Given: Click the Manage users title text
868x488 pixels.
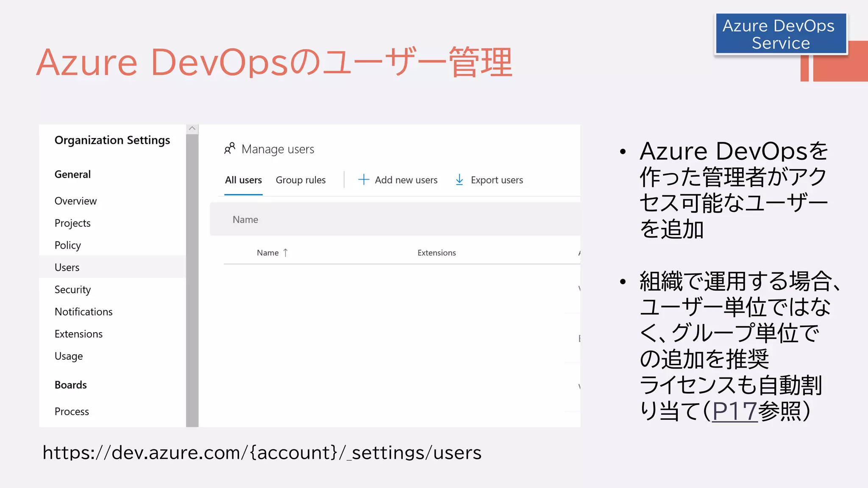Looking at the screenshot, I should (278, 149).
